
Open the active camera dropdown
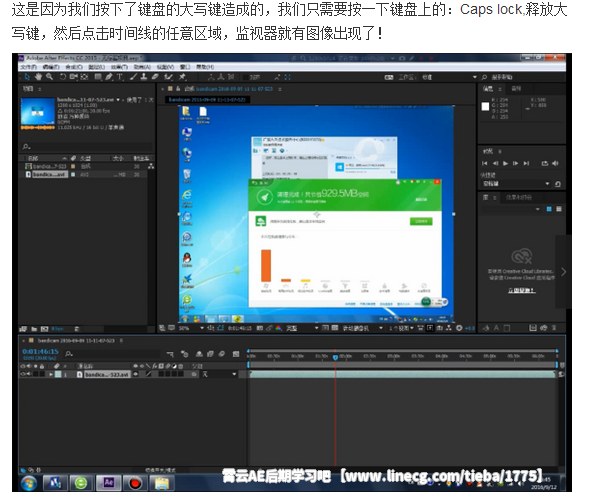pyautogui.click(x=362, y=328)
